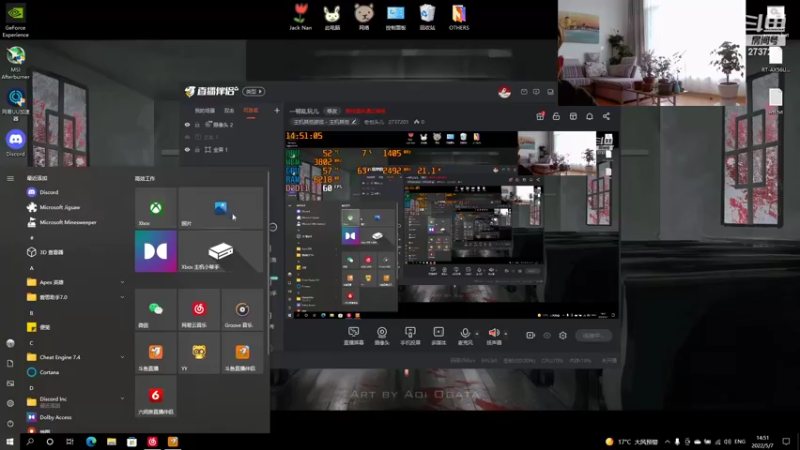Screen dimensions: 800x450
Task: Toggle the preview eye icon in streaming toolbar
Action: click(x=547, y=335)
